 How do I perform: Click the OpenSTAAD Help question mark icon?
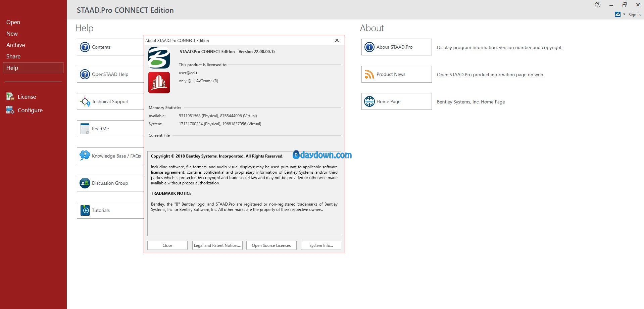(x=85, y=74)
